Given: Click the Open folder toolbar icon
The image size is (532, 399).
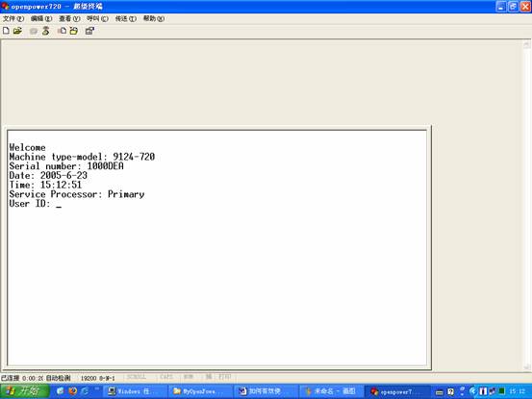Looking at the screenshot, I should tap(17, 31).
